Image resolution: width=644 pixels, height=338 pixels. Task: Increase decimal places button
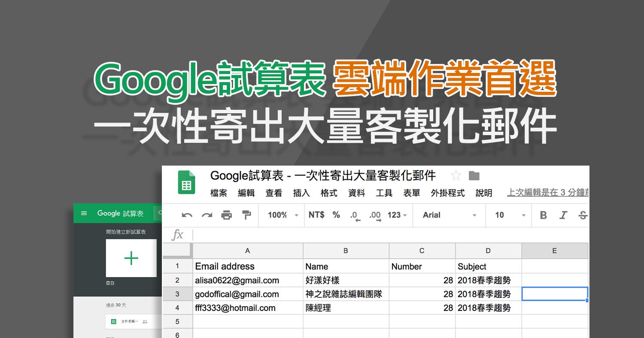(375, 216)
